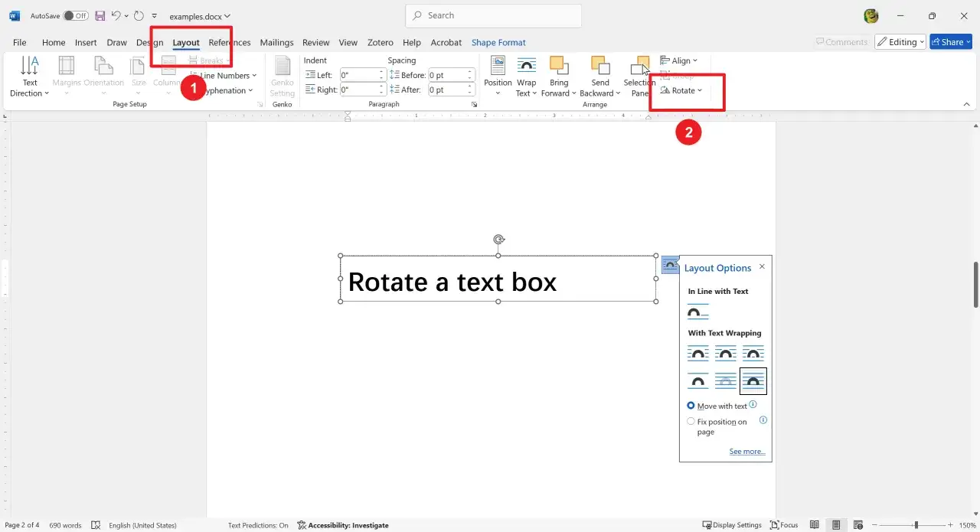Select Through text wrapping icon
The width and height of the screenshot is (980, 532).
coord(753,354)
